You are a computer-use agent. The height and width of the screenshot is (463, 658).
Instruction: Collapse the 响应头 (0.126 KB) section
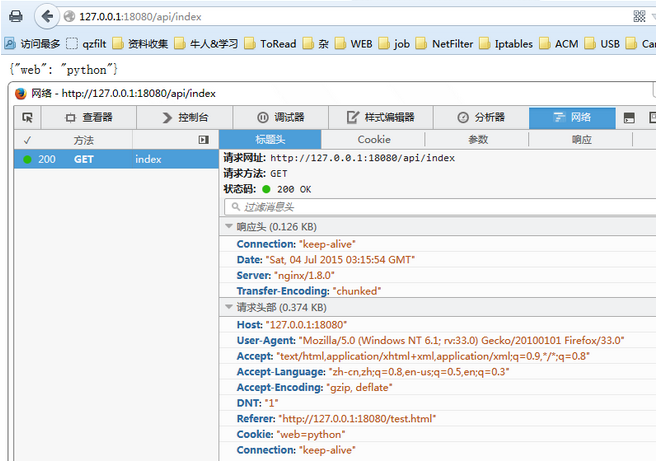tap(229, 227)
